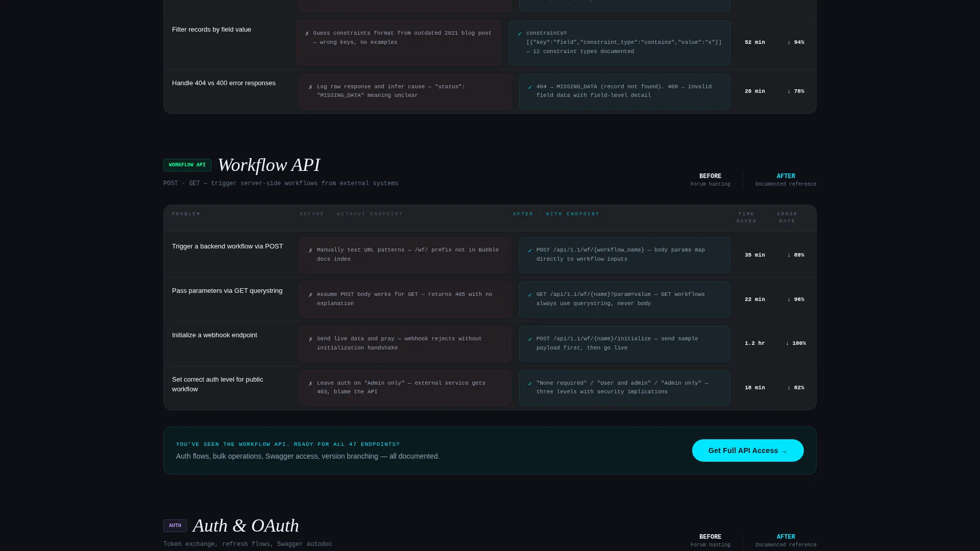Click the '↓ 78%' error rate value
The image size is (980, 551).
tap(796, 91)
